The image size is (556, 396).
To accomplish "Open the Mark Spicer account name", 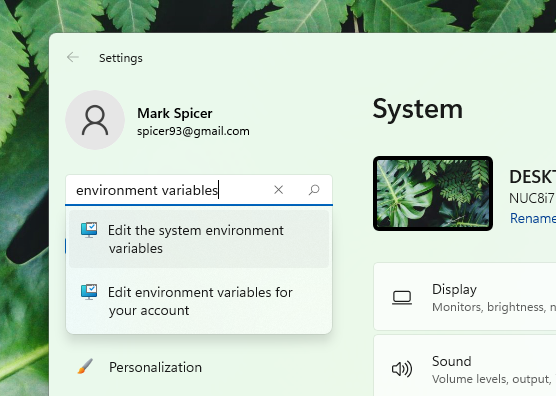I will click(175, 113).
